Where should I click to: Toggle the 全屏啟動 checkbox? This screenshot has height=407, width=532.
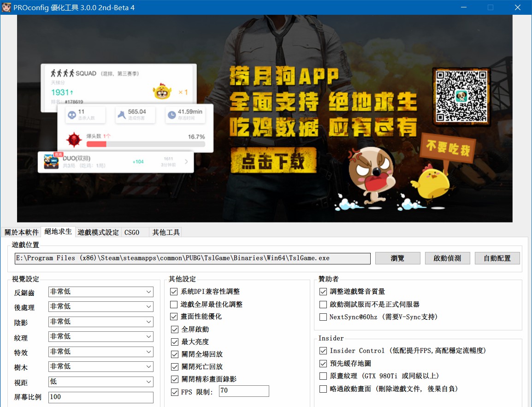click(x=175, y=329)
